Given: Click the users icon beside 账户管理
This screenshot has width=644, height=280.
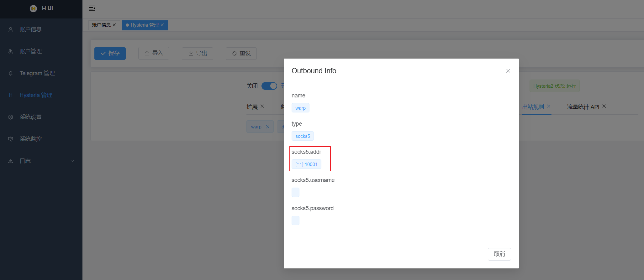Looking at the screenshot, I should pyautogui.click(x=11, y=51).
